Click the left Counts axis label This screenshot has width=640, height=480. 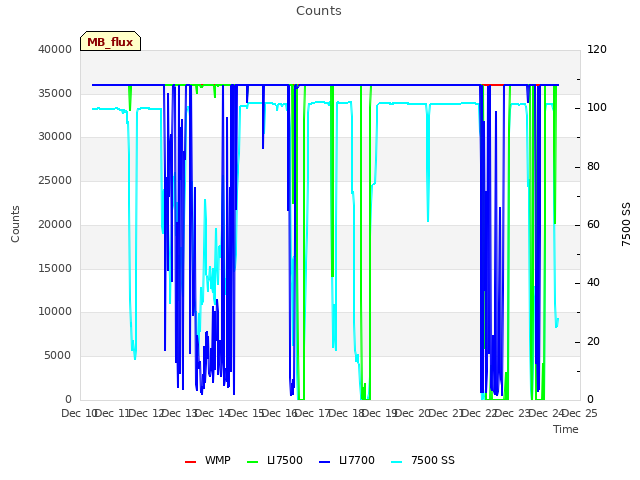point(15,224)
